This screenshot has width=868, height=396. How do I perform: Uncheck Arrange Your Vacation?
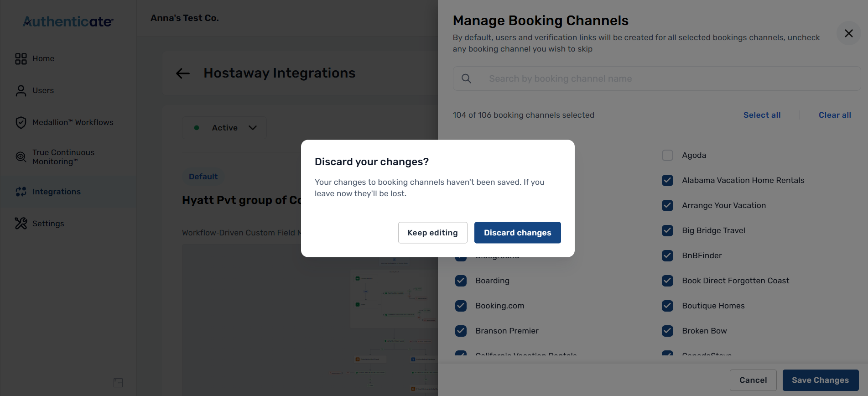click(667, 206)
